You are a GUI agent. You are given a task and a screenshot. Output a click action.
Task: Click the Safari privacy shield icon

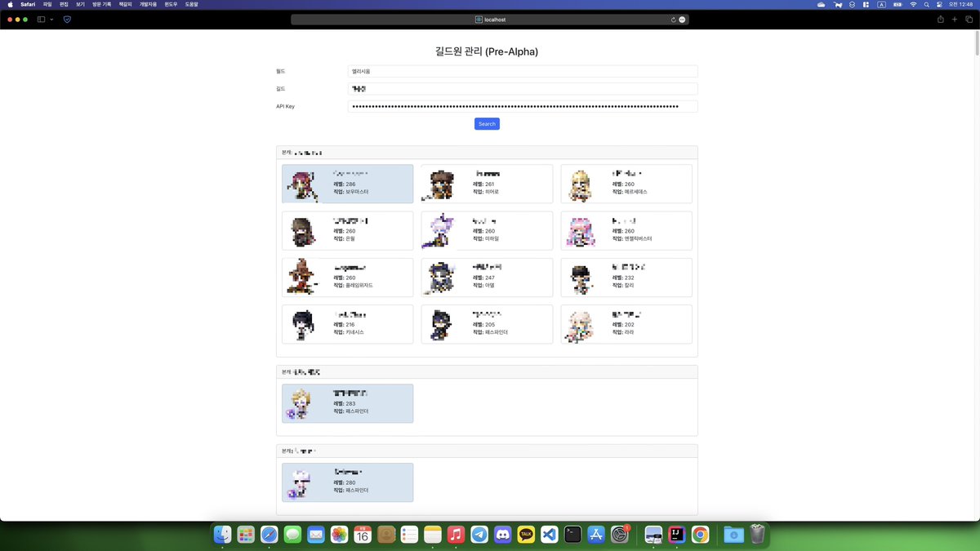click(x=67, y=20)
